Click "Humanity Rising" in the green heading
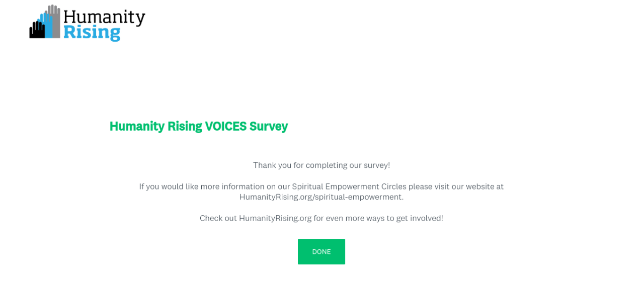The width and height of the screenshot is (644, 281). [x=155, y=126]
